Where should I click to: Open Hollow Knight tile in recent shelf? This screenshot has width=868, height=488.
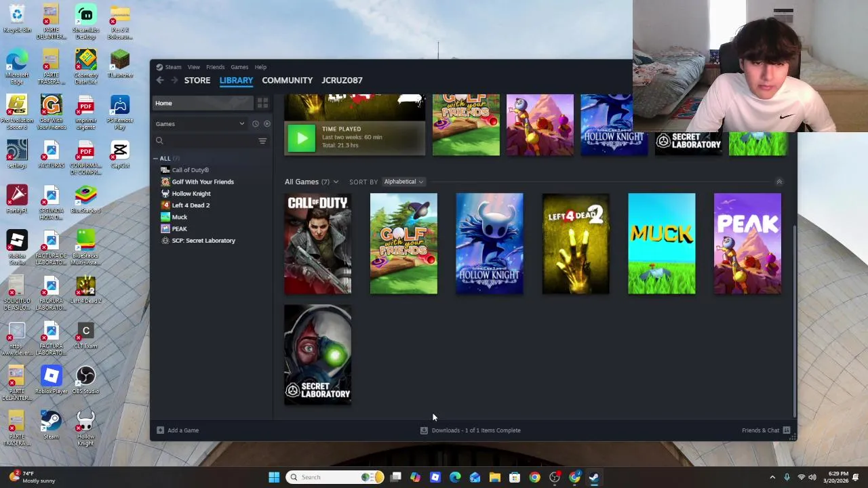614,125
